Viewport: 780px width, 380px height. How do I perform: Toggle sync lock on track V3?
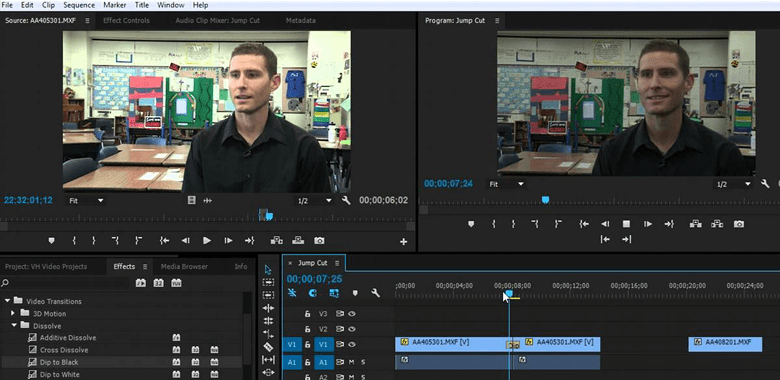click(x=340, y=314)
